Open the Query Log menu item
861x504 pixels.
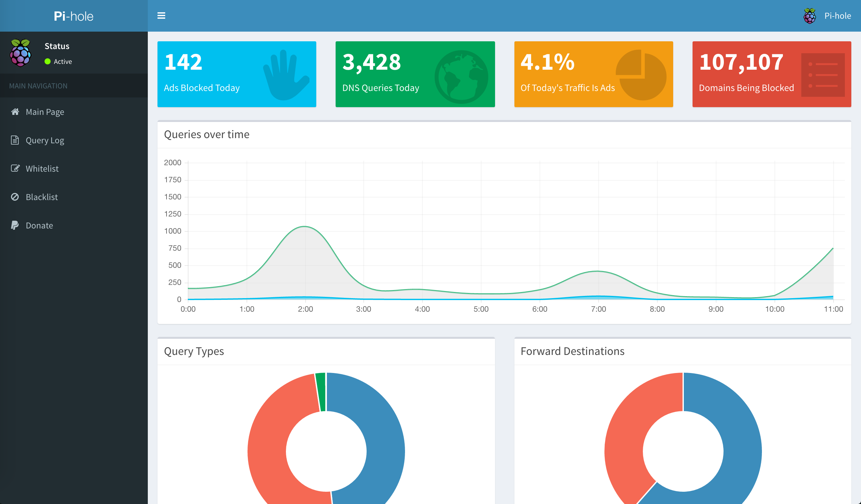click(45, 140)
